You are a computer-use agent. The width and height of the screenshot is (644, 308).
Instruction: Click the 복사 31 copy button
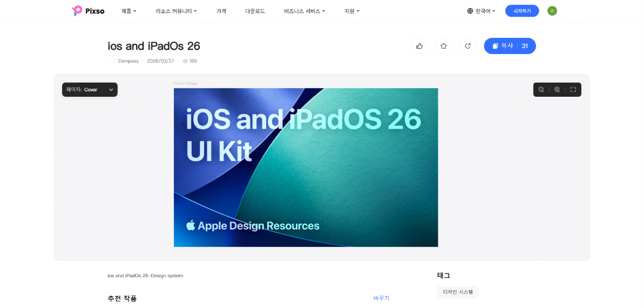click(510, 46)
